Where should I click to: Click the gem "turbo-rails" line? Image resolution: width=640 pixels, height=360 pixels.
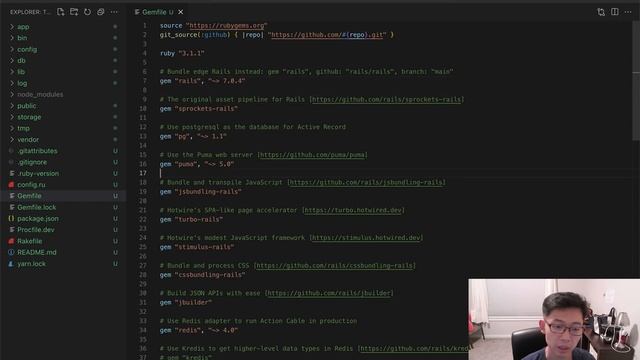(x=191, y=220)
